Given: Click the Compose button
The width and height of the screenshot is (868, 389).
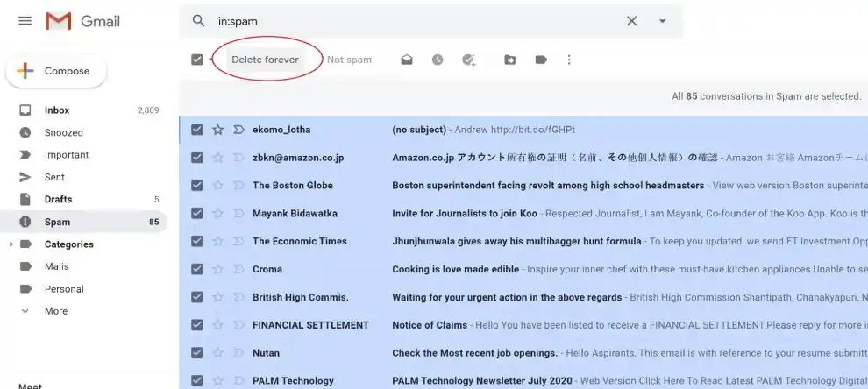Looking at the screenshot, I should (56, 71).
